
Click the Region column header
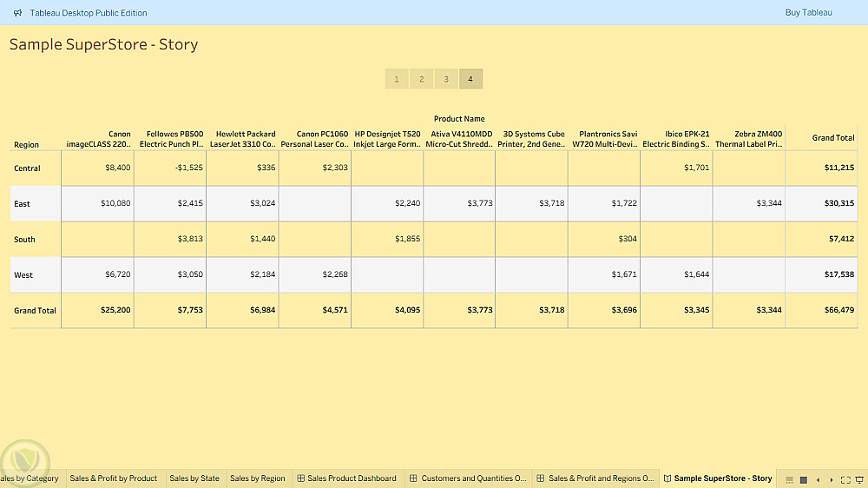coord(26,144)
